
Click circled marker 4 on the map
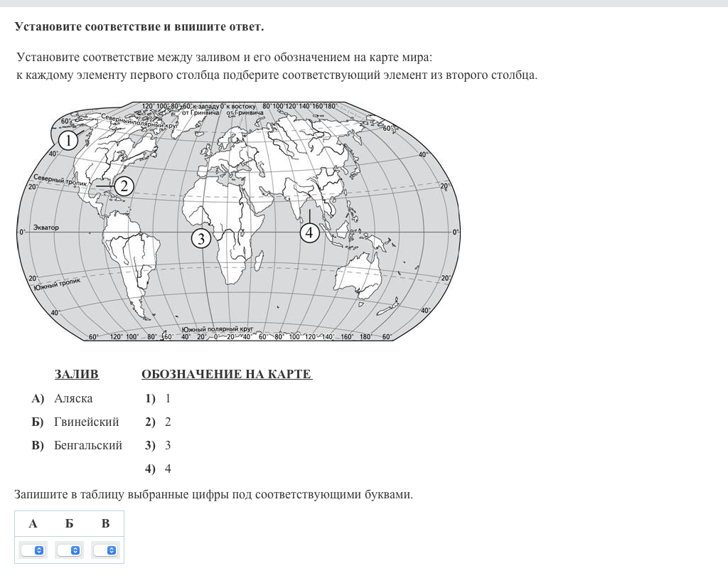click(309, 232)
